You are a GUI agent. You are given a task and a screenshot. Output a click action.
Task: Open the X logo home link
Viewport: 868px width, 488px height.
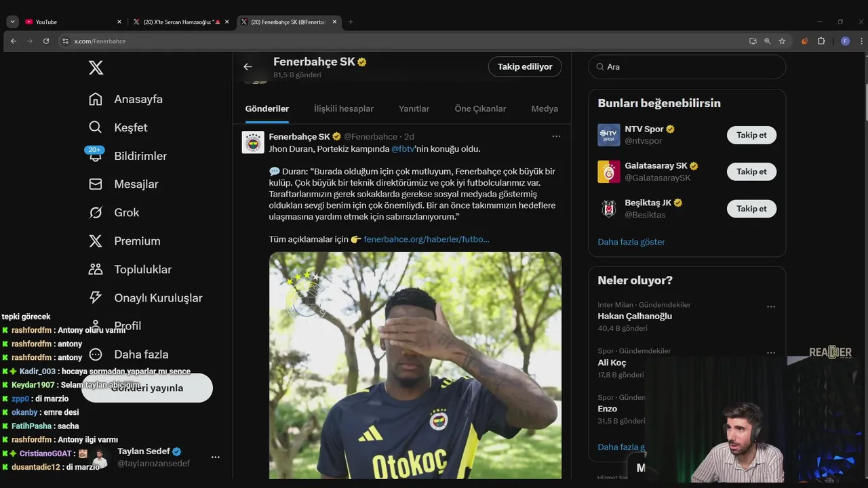(x=96, y=68)
